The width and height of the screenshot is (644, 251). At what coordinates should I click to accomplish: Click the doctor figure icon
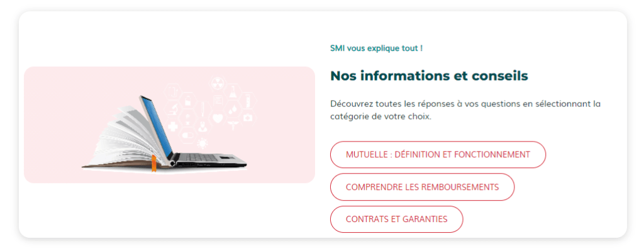(203, 127)
